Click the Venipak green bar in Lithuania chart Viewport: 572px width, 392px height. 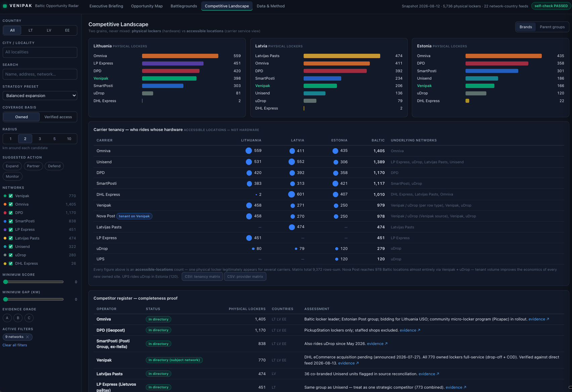click(x=169, y=78)
